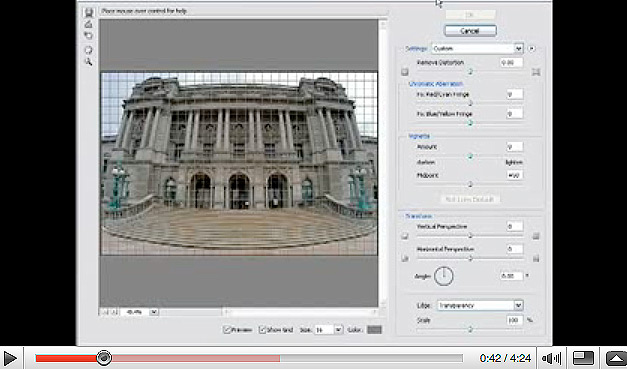Click the video progress scrubber knob
Image resolution: width=627 pixels, height=369 pixels.
(104, 358)
